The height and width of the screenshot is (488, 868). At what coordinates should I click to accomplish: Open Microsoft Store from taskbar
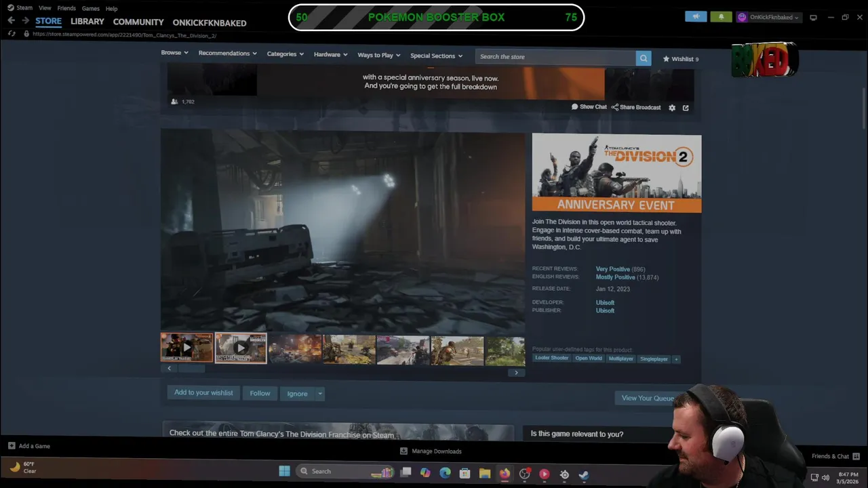[465, 473]
